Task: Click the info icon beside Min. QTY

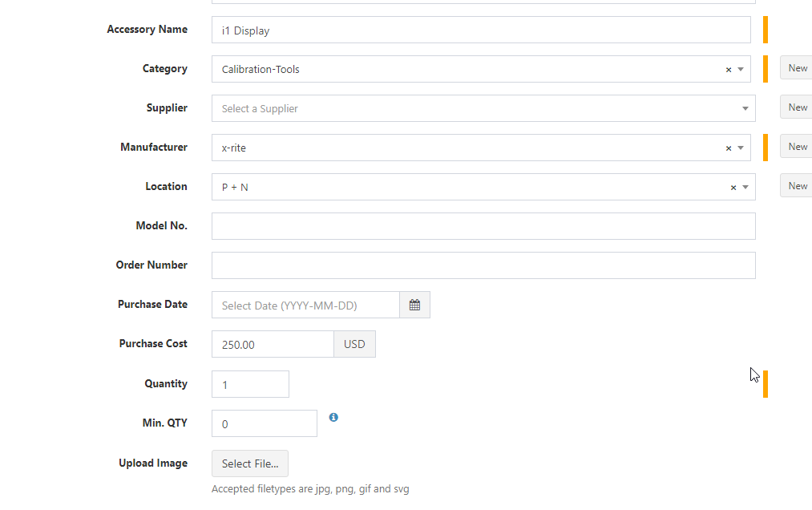Action: click(x=333, y=417)
